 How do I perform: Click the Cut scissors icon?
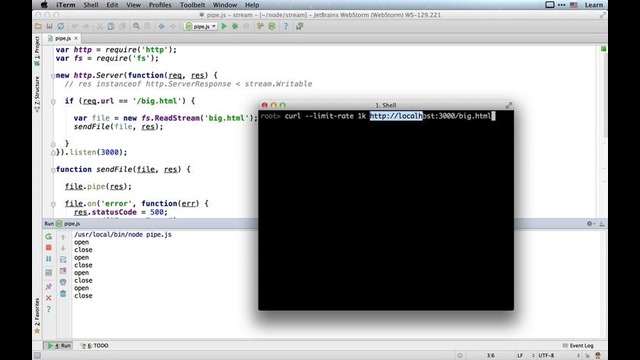point(100,27)
